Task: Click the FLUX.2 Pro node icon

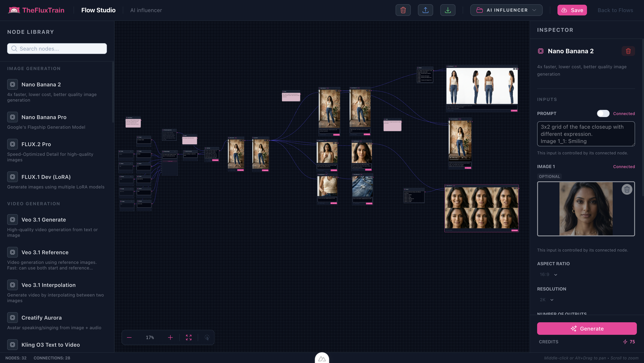Action: tap(13, 144)
